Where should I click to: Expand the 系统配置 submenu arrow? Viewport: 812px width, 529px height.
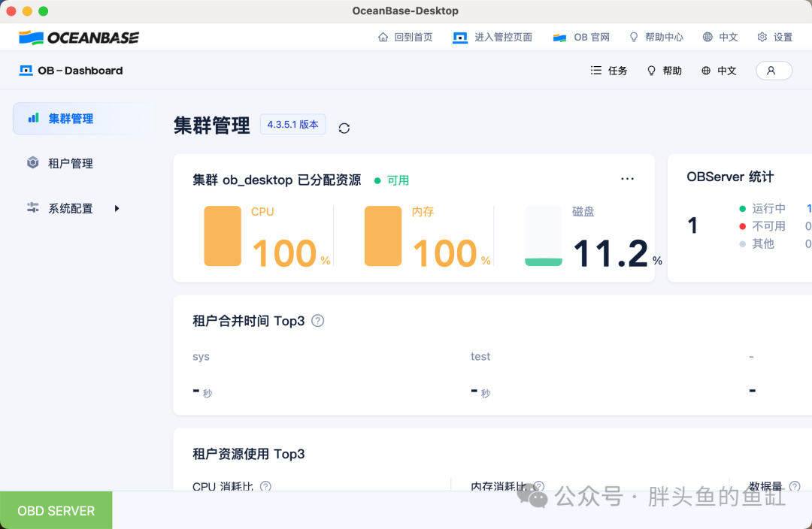click(117, 209)
